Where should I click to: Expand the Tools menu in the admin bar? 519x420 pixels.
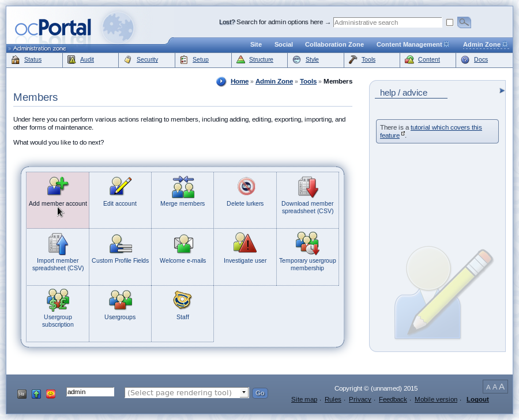(x=368, y=60)
